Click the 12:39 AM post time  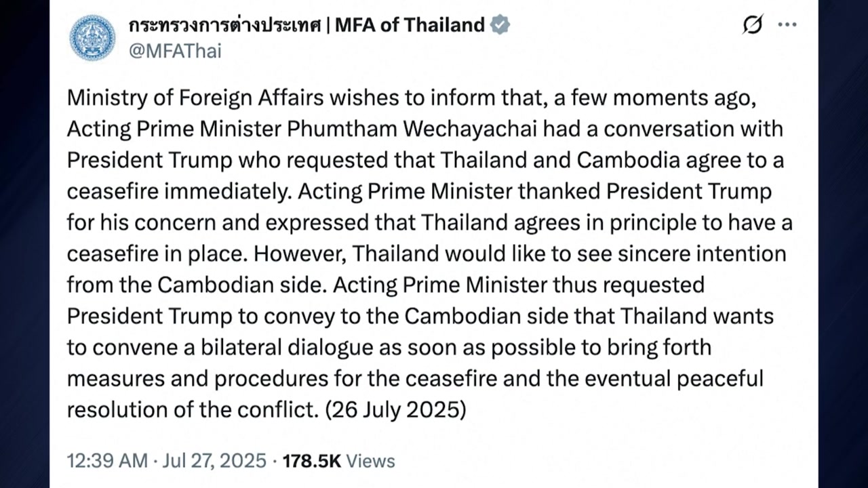pos(106,461)
